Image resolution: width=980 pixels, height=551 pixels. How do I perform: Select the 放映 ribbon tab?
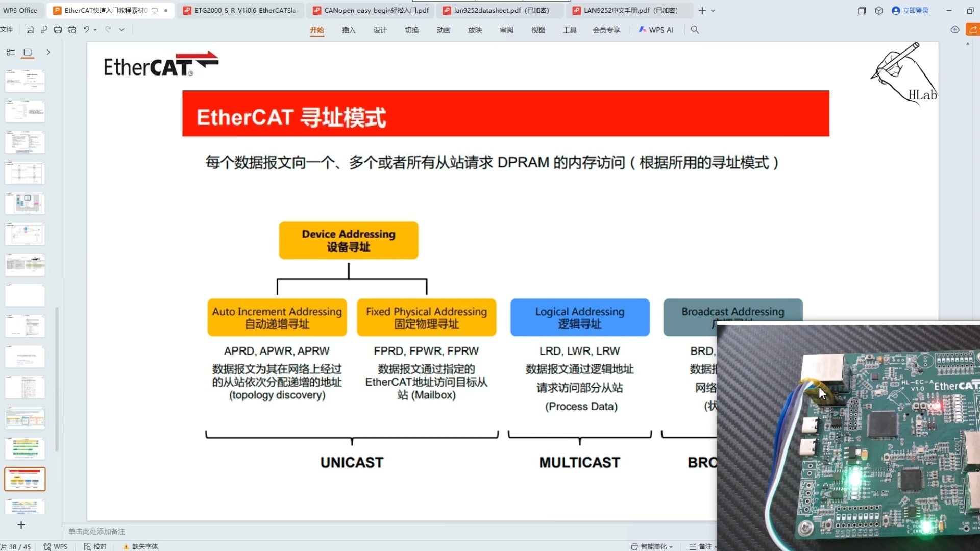[475, 30]
